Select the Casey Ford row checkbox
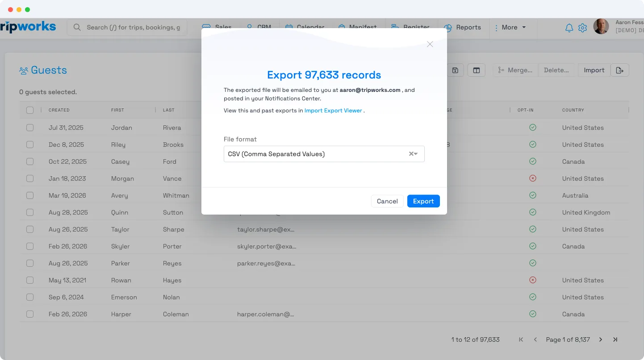This screenshot has width=644, height=360. (30, 161)
